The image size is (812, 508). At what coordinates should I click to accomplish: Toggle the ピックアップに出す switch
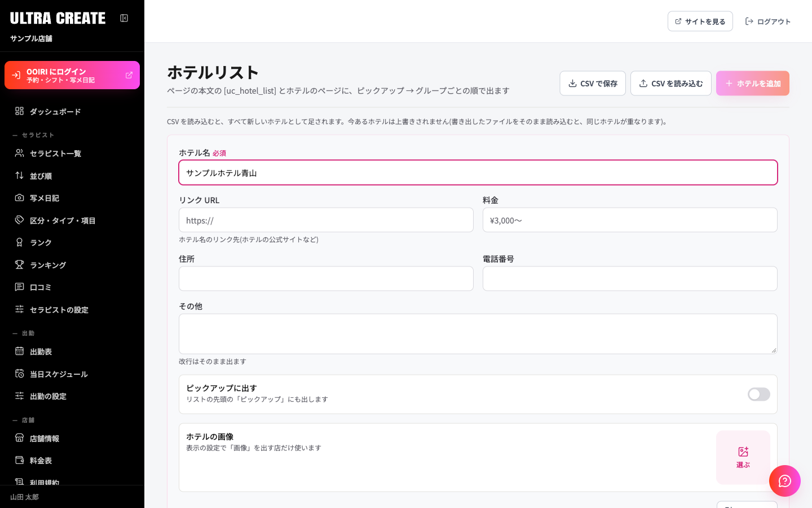[759, 394]
